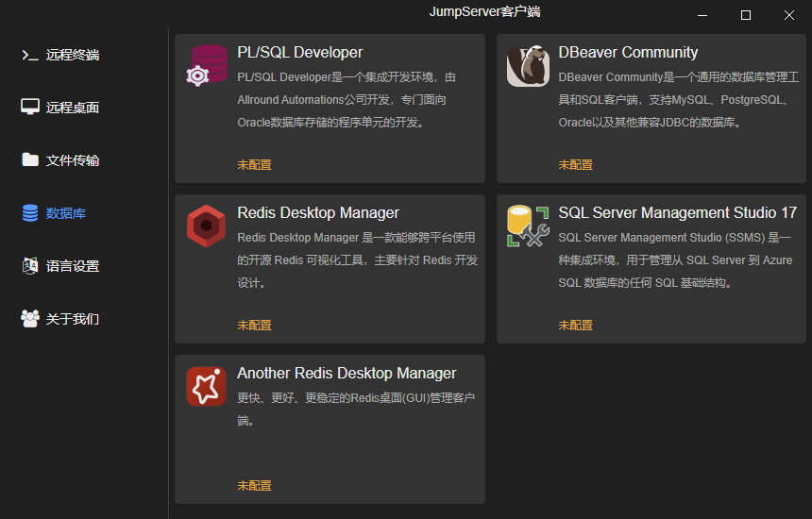The height and width of the screenshot is (519, 812).
Task: Maximize the JumpServer client window
Action: pos(746,15)
